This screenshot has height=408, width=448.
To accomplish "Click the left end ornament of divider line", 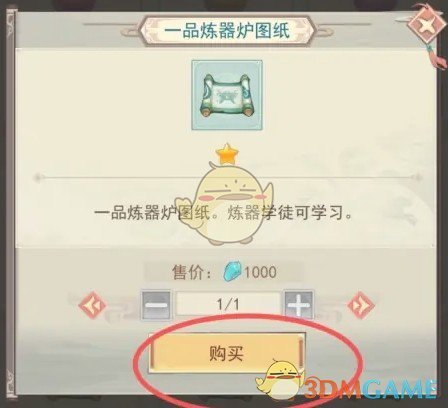I will [x=38, y=178].
